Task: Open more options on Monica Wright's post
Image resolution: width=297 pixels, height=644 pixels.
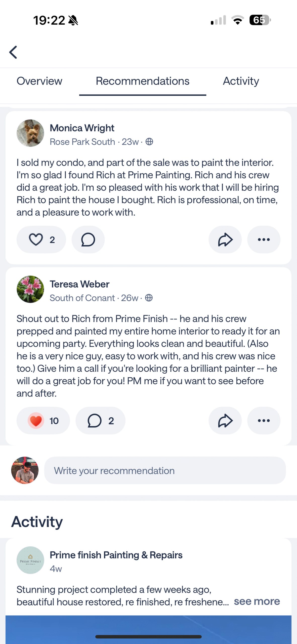Action: (x=264, y=239)
